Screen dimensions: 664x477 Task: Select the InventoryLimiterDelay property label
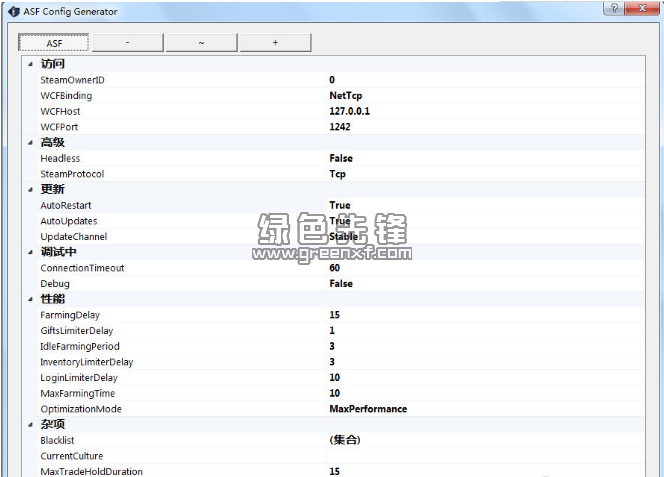[x=86, y=362]
